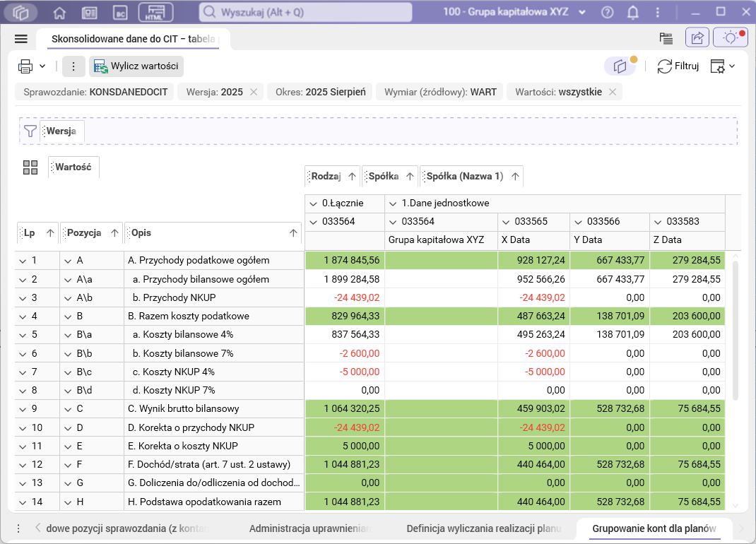
Task: Open Administracja uprawnieniami tab
Action: tap(310, 528)
